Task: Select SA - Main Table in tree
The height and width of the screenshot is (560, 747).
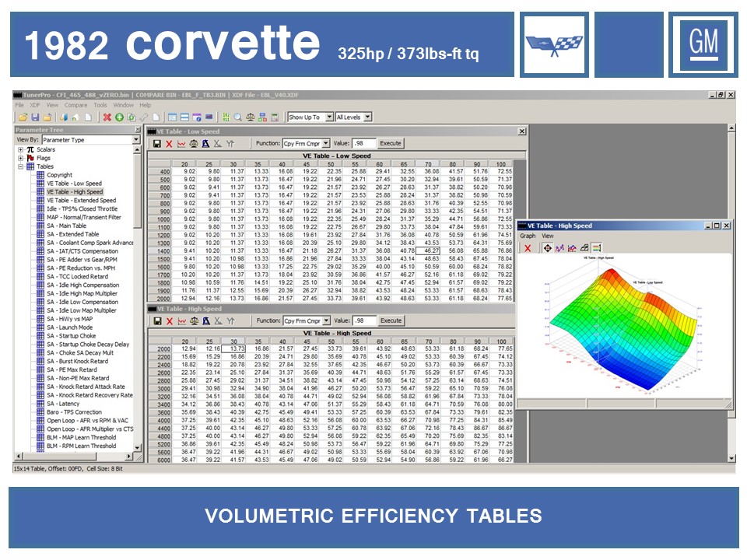Action: click(x=67, y=226)
